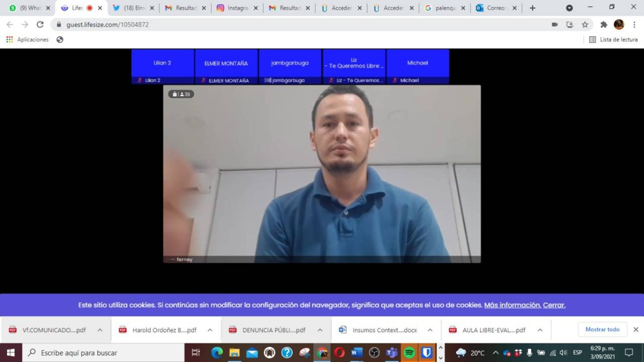Click Mostrar todo downloads button
This screenshot has width=644, height=362.
click(x=602, y=329)
